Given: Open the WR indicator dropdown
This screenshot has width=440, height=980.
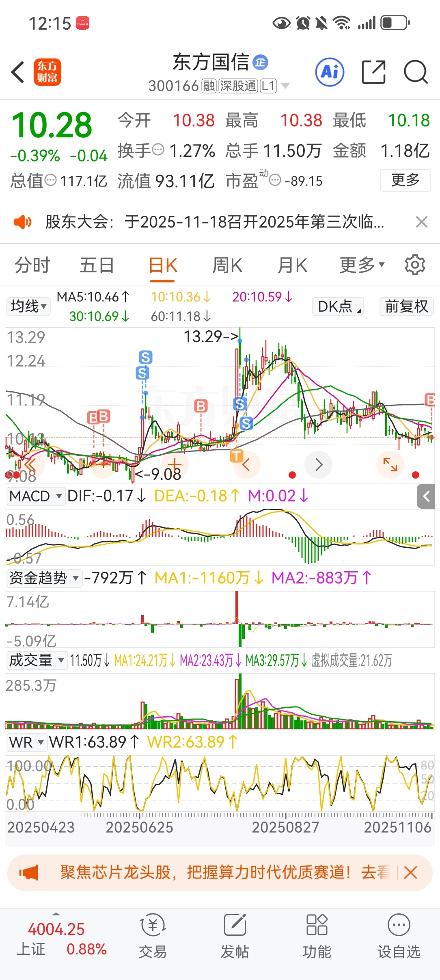Looking at the screenshot, I should (x=27, y=742).
